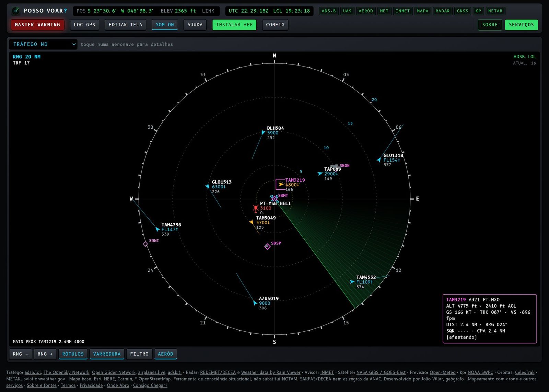
Task: Toggle the ADS-B status indicator
Action: tap(329, 11)
